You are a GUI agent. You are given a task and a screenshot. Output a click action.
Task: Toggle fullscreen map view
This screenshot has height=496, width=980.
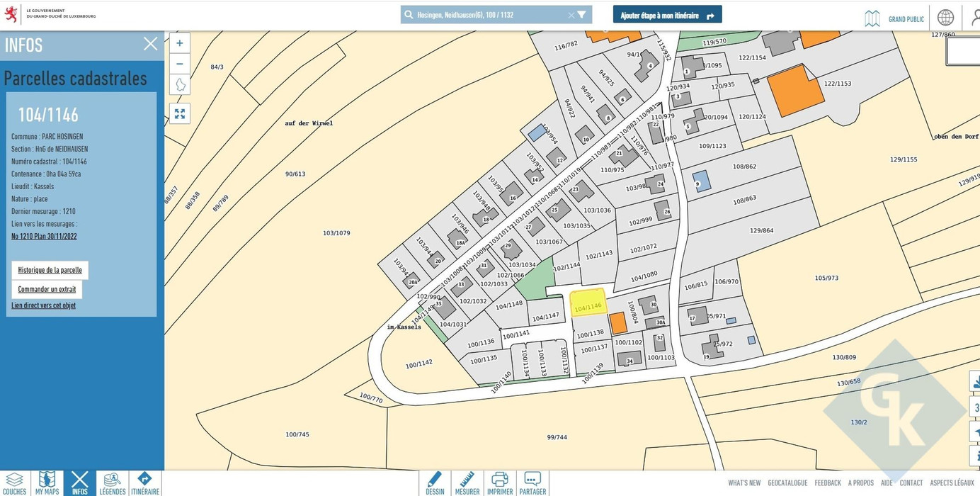point(180,113)
